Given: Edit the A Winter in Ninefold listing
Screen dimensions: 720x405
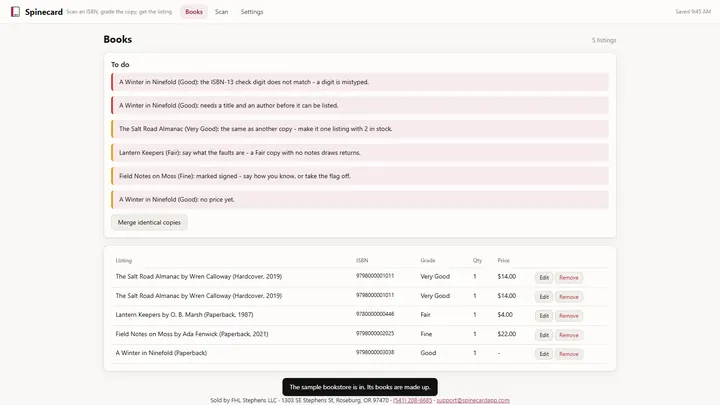Looking at the screenshot, I should [x=544, y=354].
